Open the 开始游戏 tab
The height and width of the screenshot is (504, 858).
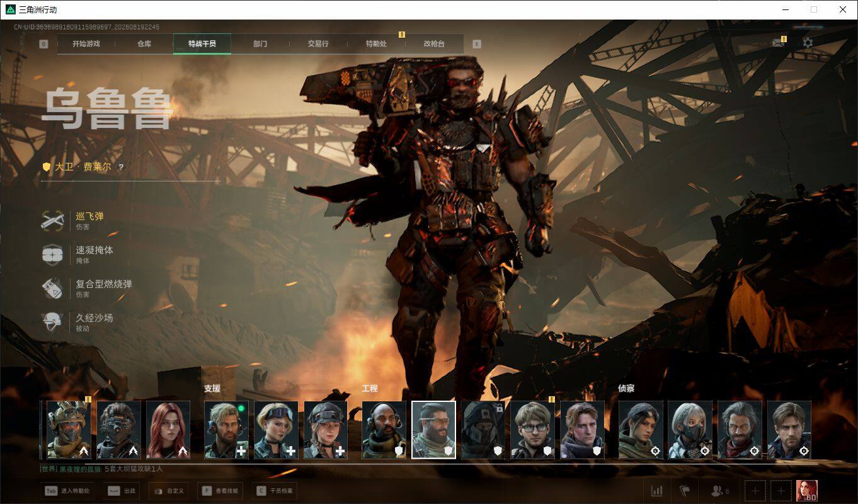[86, 44]
